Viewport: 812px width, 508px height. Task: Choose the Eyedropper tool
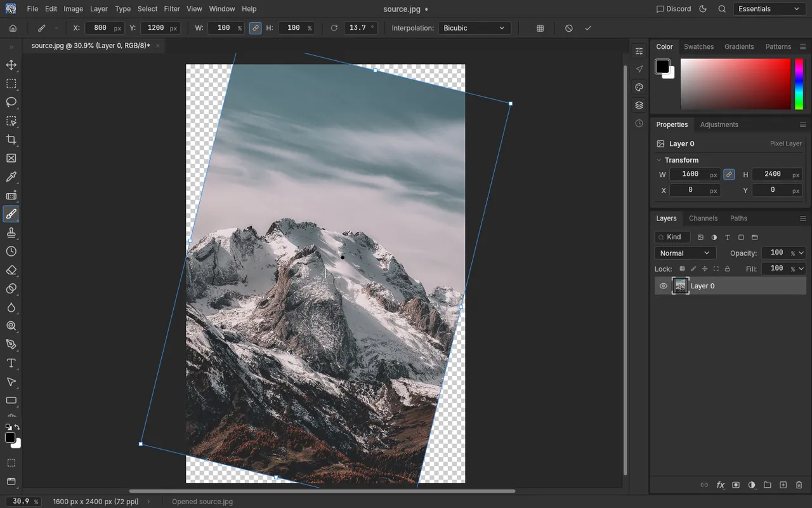pos(11,177)
